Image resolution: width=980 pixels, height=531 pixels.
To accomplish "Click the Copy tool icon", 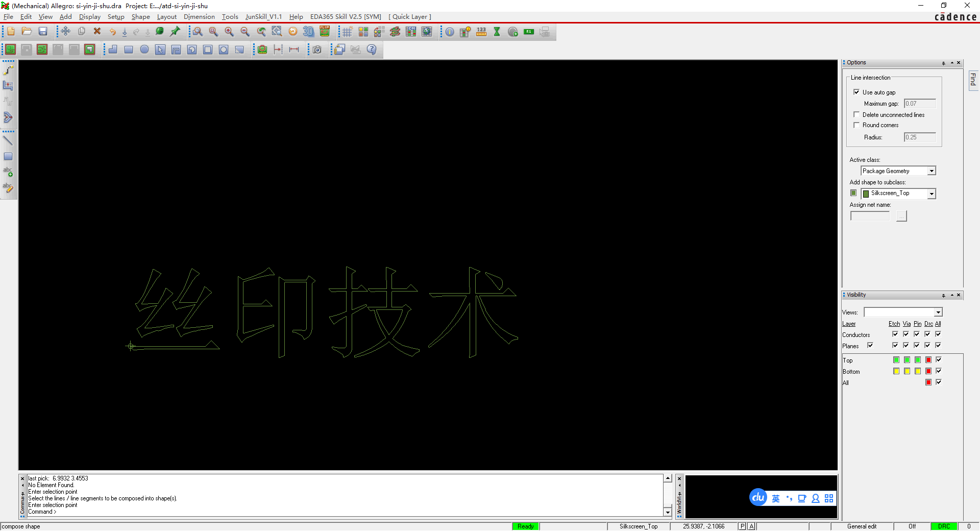I will 82,32.
